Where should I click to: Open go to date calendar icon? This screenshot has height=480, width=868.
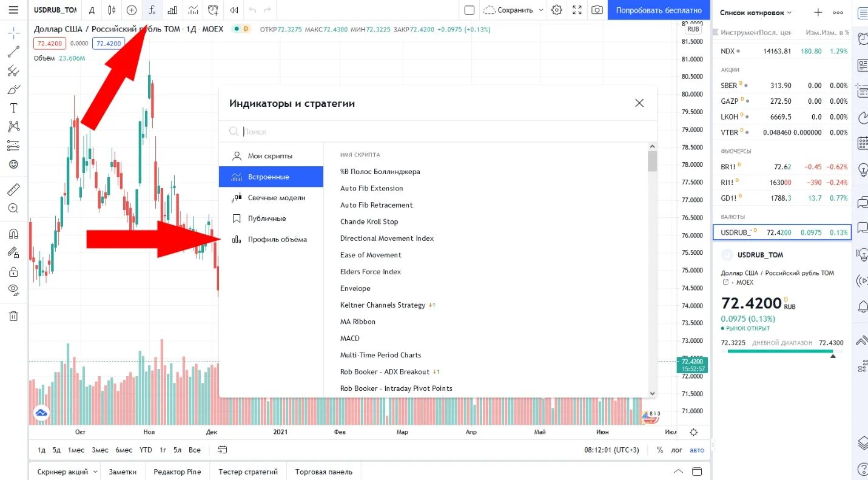point(223,450)
